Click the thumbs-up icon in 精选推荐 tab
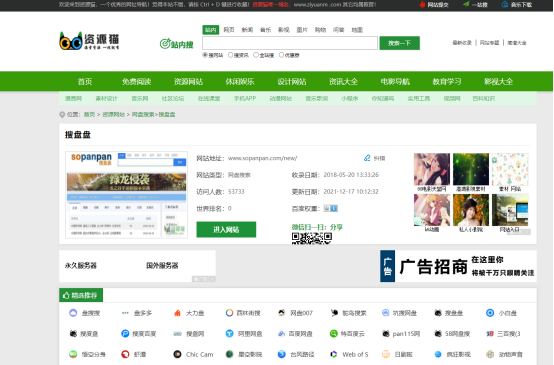 click(x=66, y=295)
